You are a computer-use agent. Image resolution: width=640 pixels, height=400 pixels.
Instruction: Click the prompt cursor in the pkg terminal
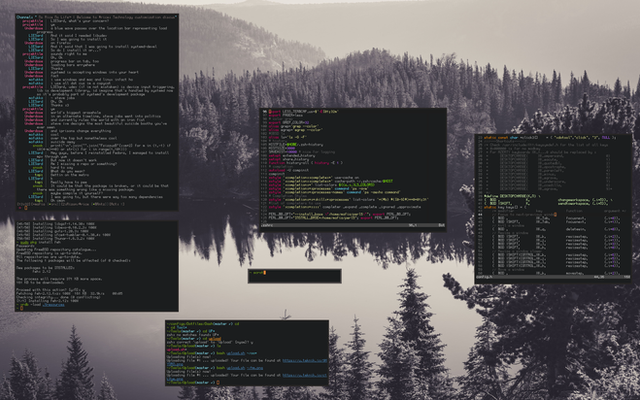point(21,308)
